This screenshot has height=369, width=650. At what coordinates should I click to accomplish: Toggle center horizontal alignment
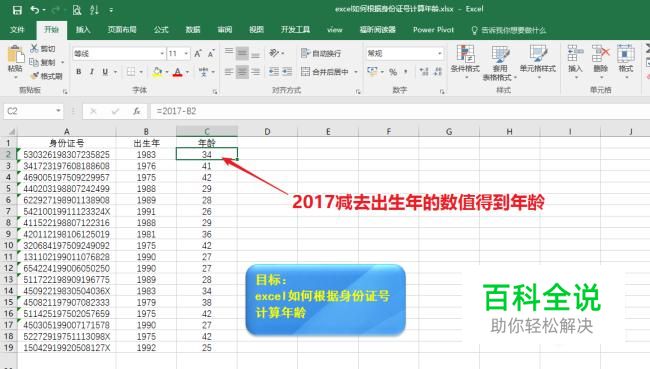point(242,72)
